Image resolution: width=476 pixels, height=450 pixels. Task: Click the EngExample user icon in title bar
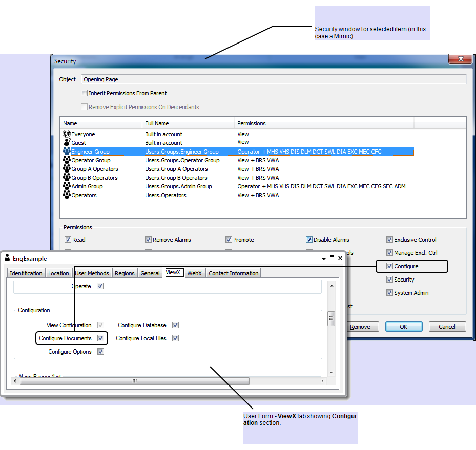point(7,258)
